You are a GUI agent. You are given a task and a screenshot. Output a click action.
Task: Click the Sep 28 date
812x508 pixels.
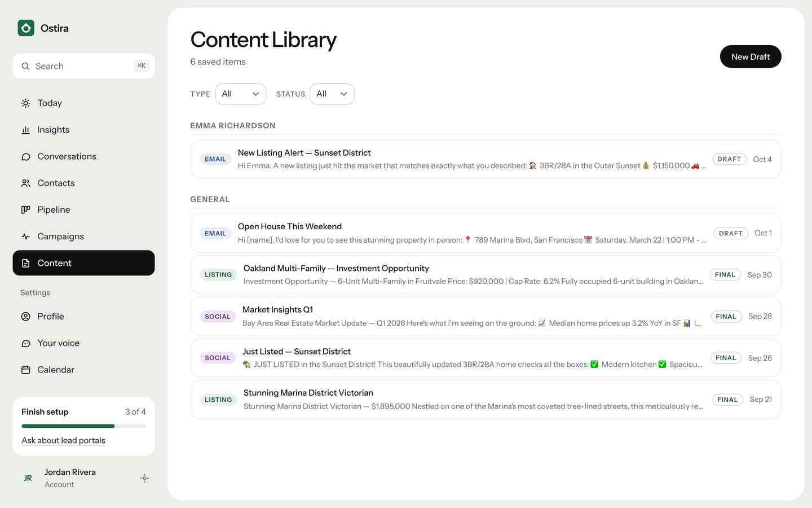760,316
